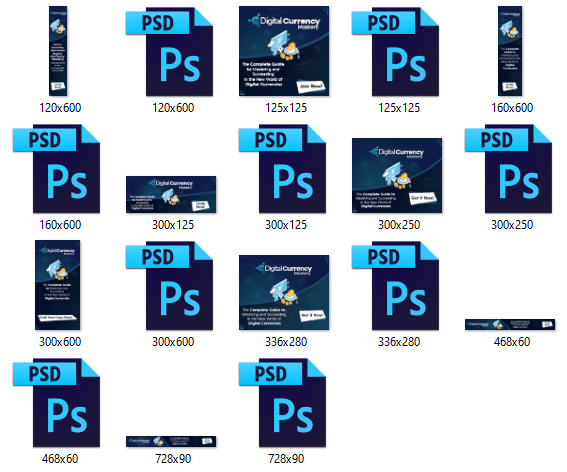This screenshot has height=472, width=567.
Task: Select the 300x600 PSD file icon
Action: coord(169,286)
